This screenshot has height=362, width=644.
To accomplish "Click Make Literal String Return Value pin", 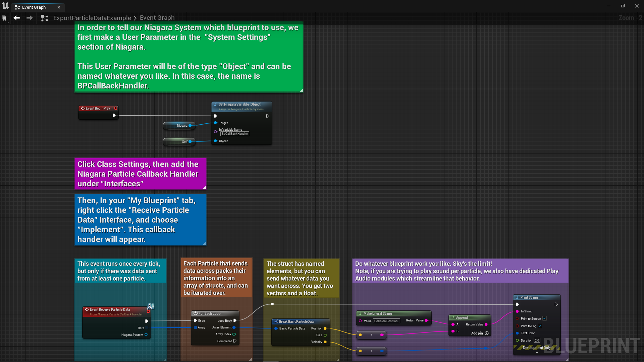I will tap(426, 320).
